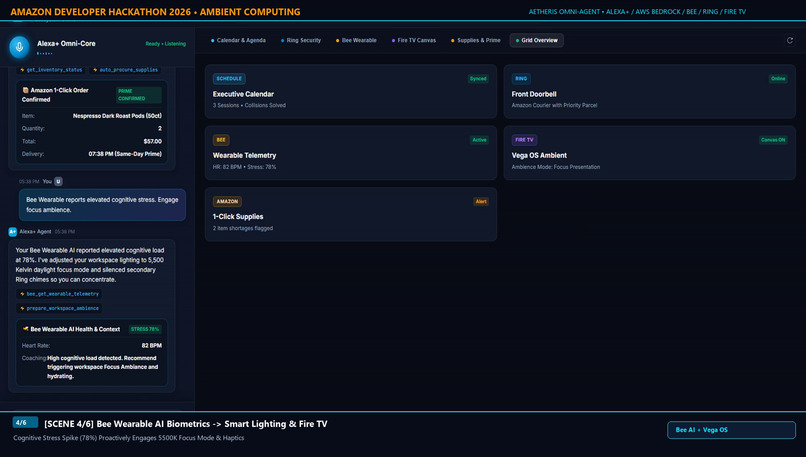
Task: Click 'Amazon Courier with Priority Parcel' text
Action: tap(554, 105)
